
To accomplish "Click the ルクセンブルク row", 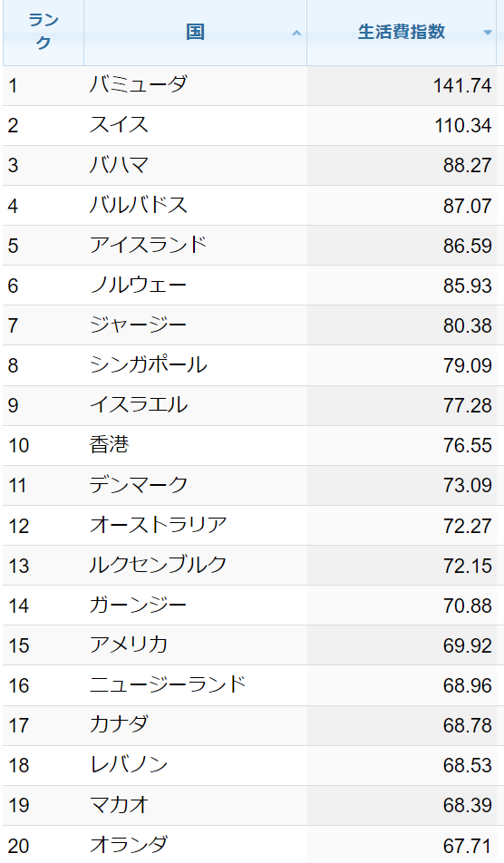I will [253, 566].
